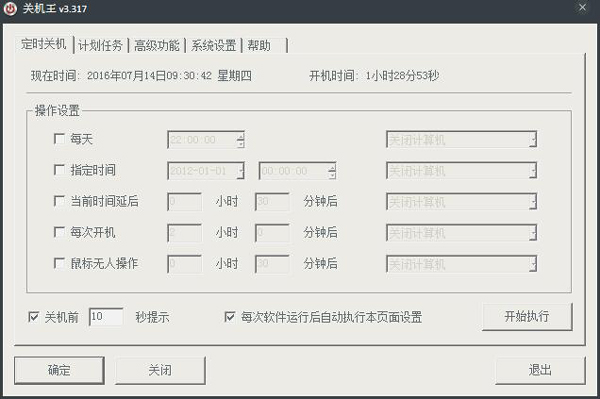Image resolution: width=600 pixels, height=399 pixels.
Task: Open the action dropdown in 每天 row
Action: pos(462,140)
